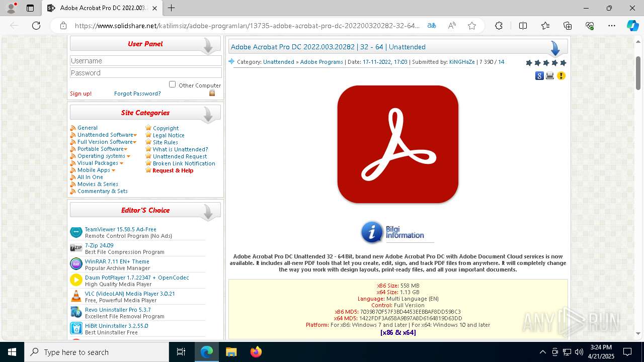
Task: Click the first rating star
Action: pyautogui.click(x=529, y=63)
